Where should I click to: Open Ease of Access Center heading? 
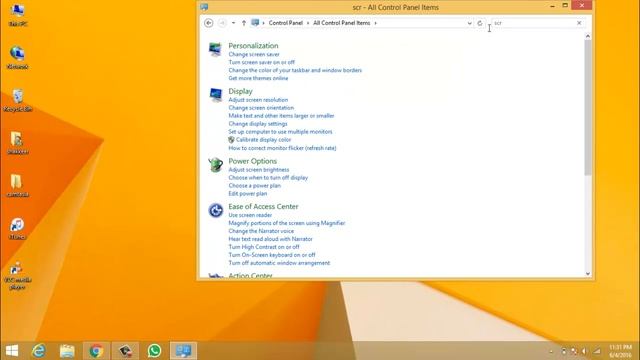coord(263,207)
